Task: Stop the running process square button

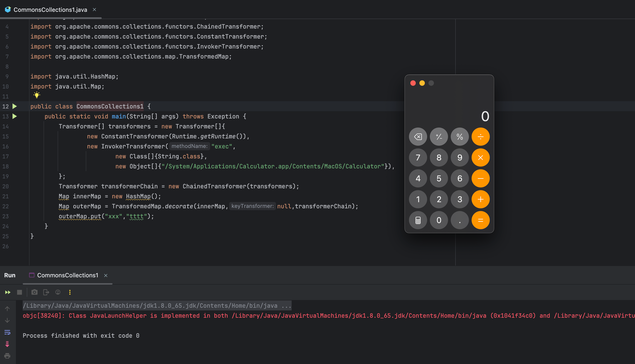Action: click(x=20, y=292)
